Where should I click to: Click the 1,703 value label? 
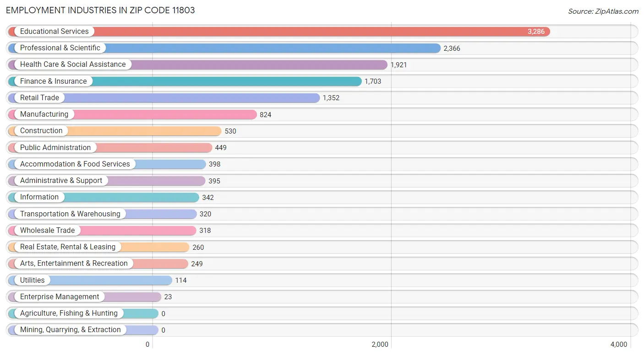click(x=373, y=81)
